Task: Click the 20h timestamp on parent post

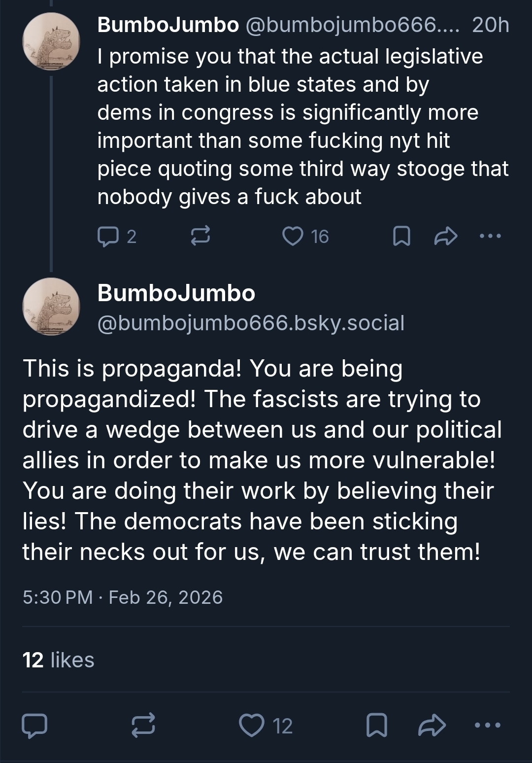Action: tap(490, 25)
